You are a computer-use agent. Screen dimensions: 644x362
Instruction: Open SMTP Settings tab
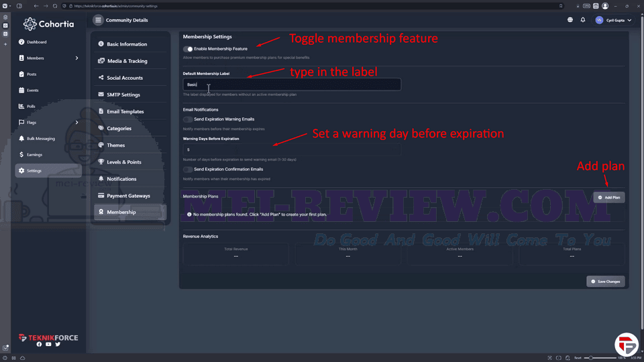130,95
